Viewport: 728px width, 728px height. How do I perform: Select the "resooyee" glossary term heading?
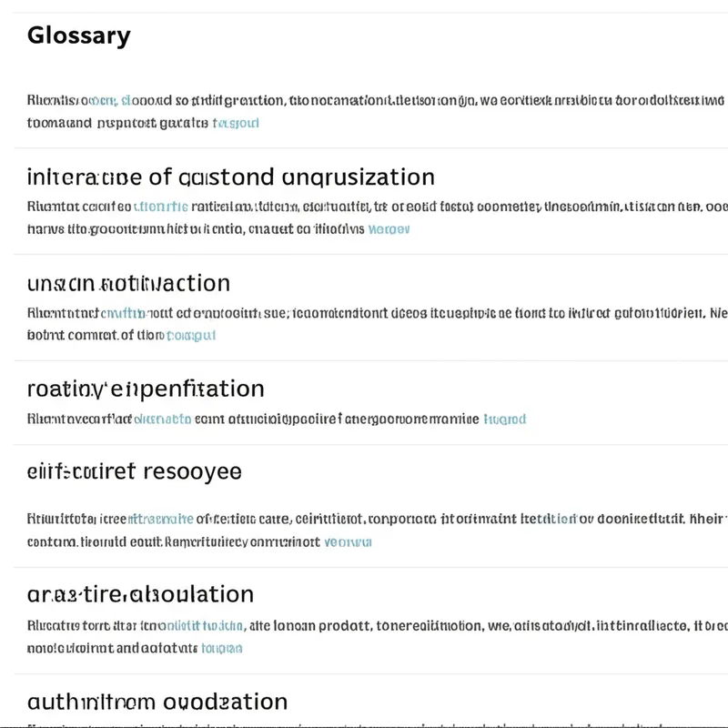tap(134, 471)
